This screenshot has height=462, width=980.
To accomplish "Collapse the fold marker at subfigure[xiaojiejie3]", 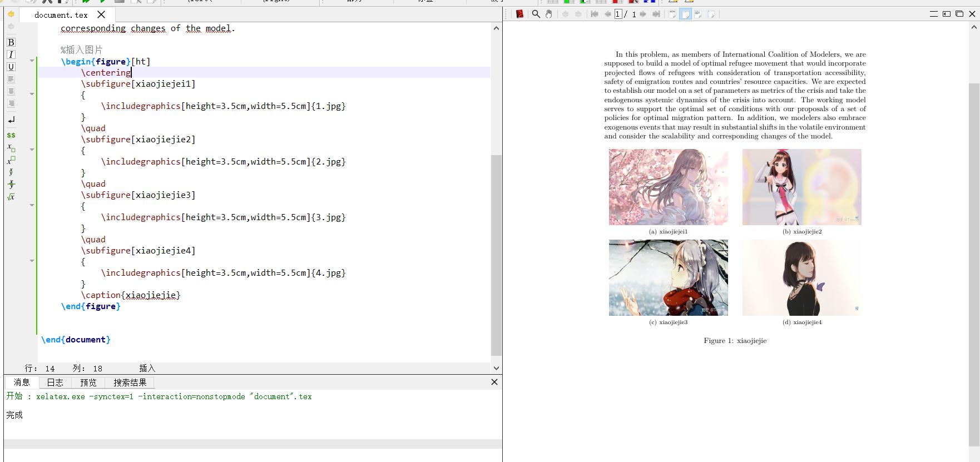I will point(32,205).
